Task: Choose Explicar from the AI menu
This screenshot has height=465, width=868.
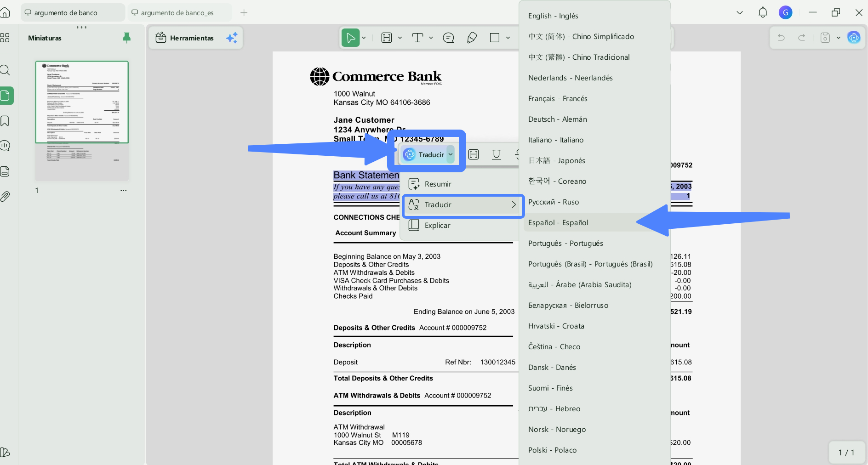Action: tap(461, 225)
